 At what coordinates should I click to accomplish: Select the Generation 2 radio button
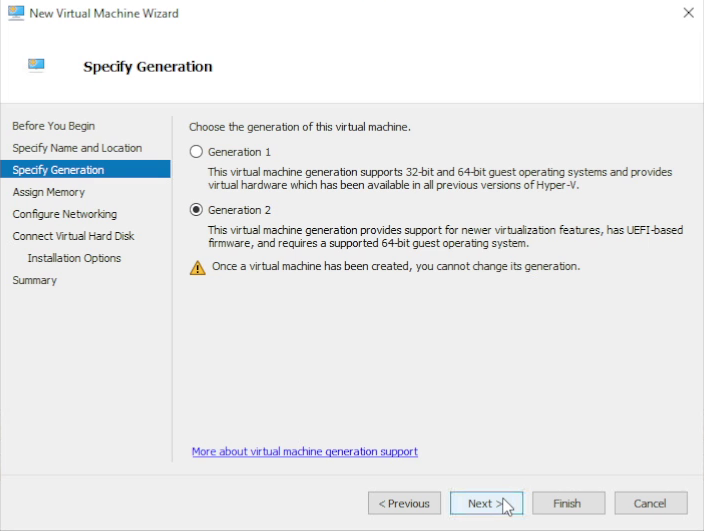[196, 210]
